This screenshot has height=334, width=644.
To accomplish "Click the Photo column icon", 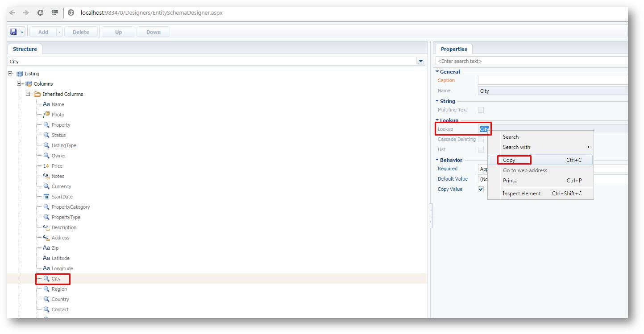I will 46,114.
